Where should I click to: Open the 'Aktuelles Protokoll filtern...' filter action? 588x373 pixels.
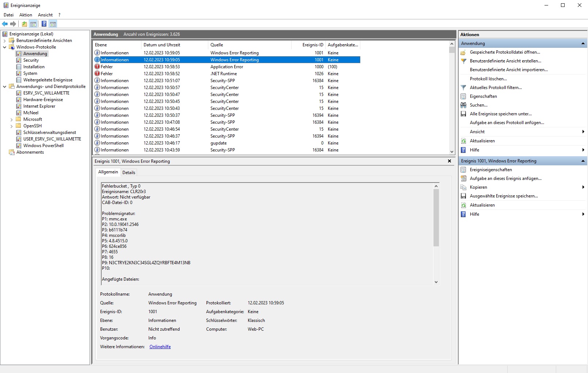coord(496,88)
